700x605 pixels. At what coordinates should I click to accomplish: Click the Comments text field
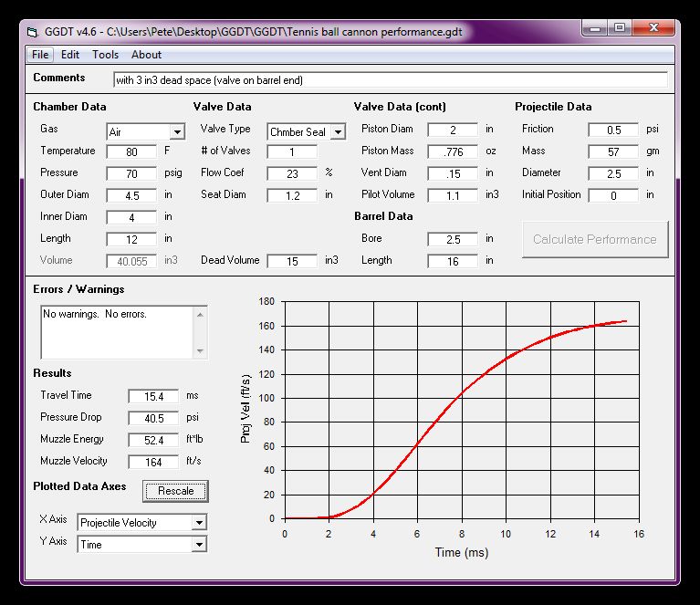tap(390, 80)
